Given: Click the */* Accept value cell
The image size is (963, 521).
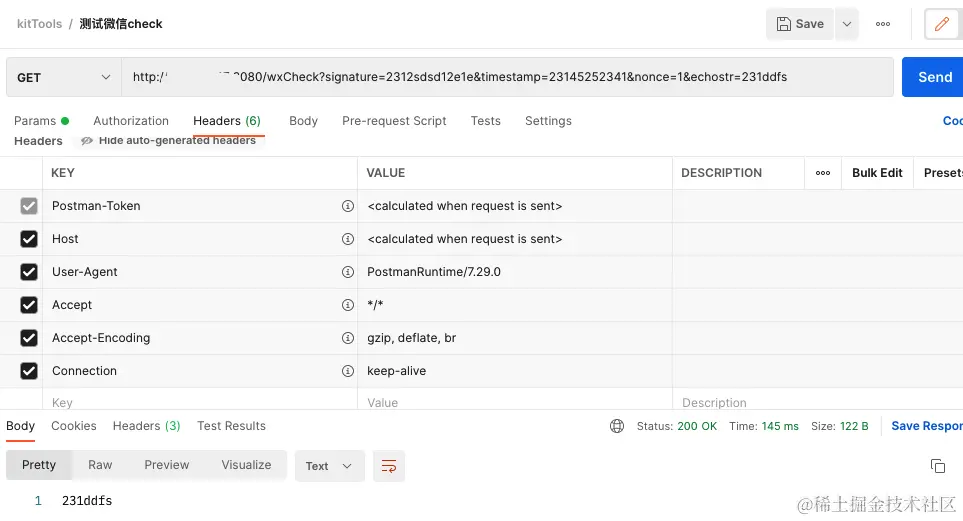Looking at the screenshot, I should tap(515, 305).
